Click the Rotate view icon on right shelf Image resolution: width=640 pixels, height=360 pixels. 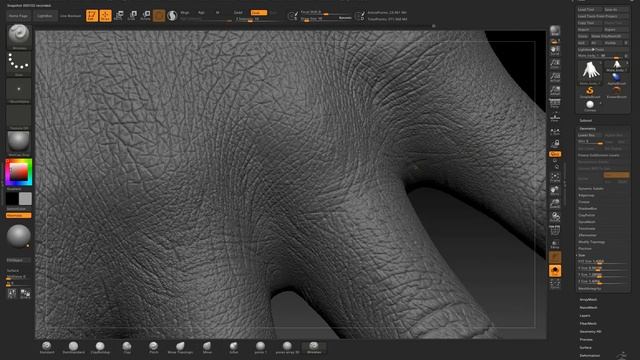pos(555,216)
